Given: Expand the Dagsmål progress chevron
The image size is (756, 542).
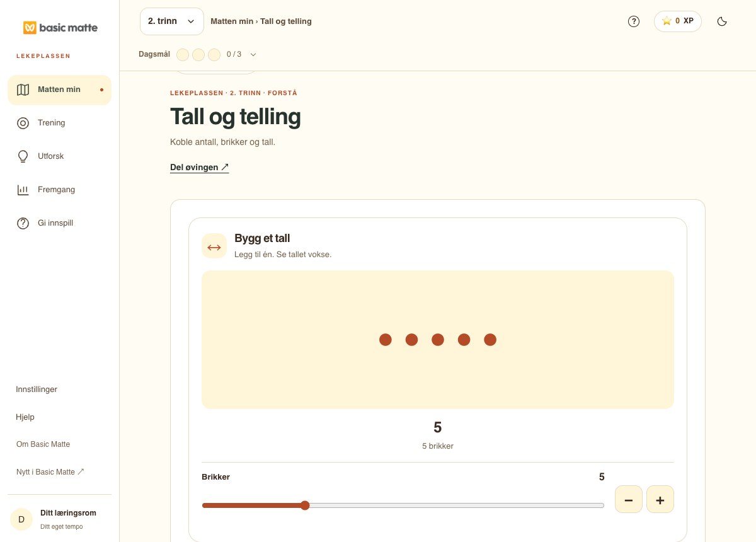Looking at the screenshot, I should [x=253, y=54].
